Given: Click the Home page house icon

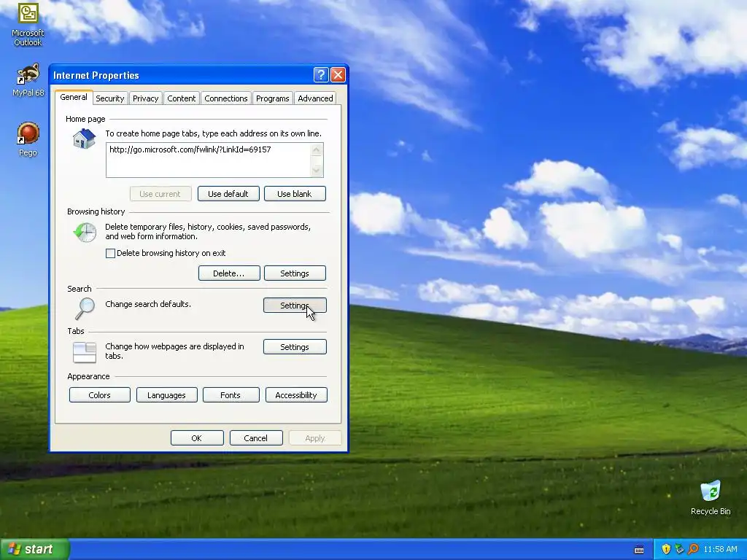Looking at the screenshot, I should tap(85, 139).
